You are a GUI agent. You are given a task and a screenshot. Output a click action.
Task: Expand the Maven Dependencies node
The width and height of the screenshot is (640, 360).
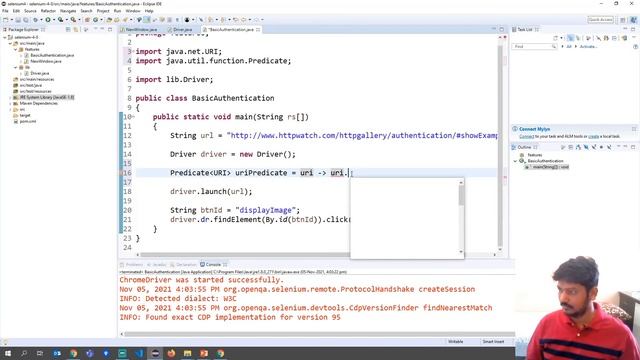11,104
